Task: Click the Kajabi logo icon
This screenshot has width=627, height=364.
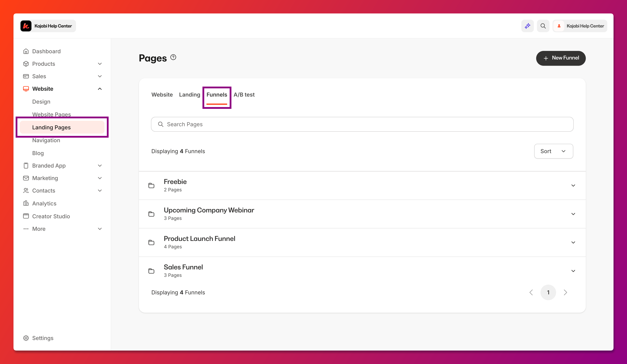Action: tap(26, 26)
